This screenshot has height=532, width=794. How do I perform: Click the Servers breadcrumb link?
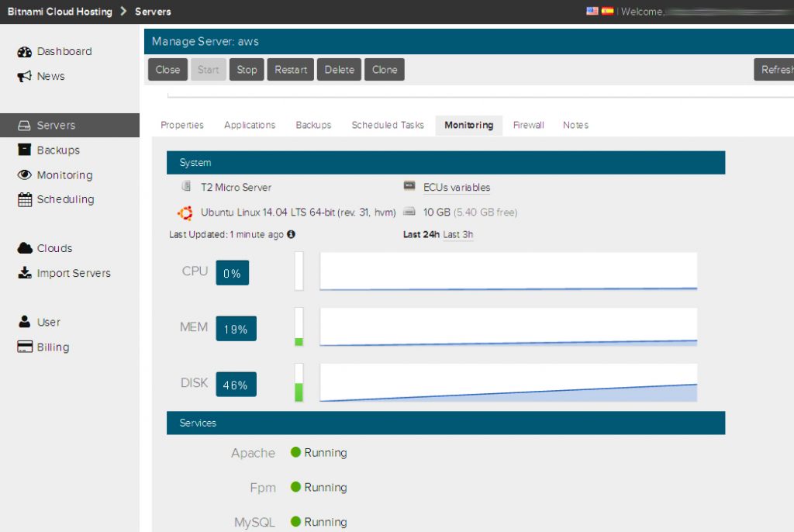pos(153,12)
